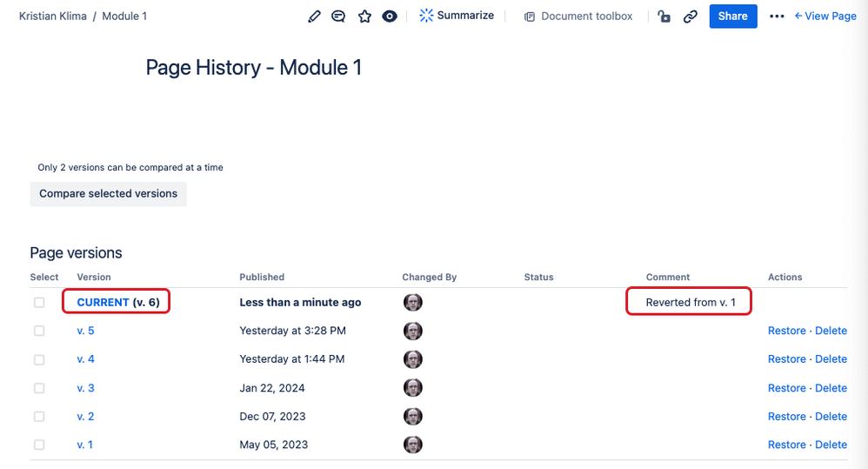The height and width of the screenshot is (469, 868).
Task: Click the Changed By column header
Action: click(x=429, y=277)
